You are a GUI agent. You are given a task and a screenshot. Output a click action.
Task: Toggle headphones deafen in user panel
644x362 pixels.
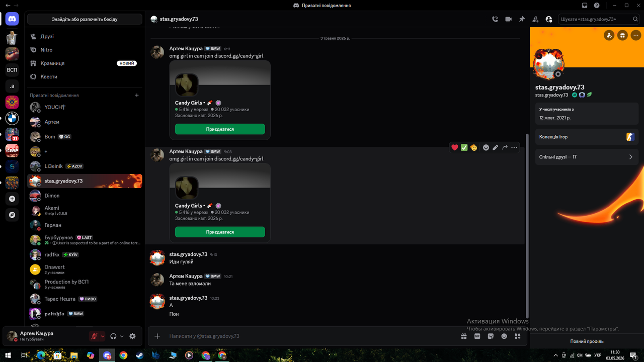[114, 336]
